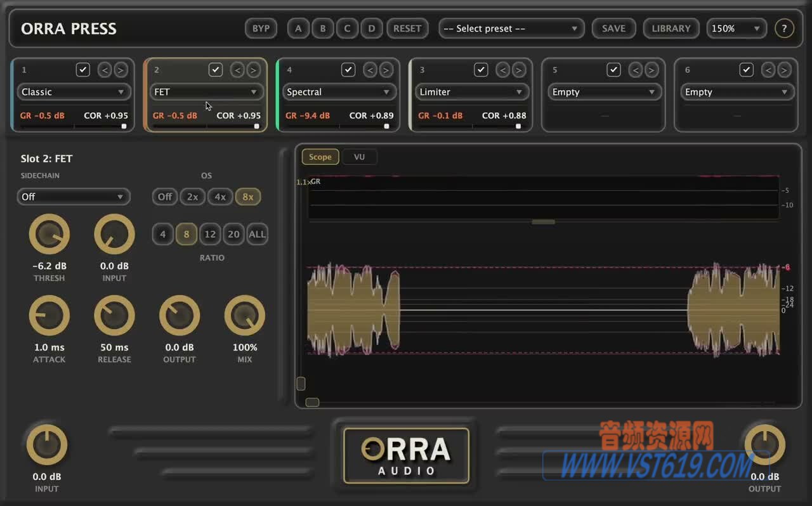Toggle slot 4 Spectral enable checkbox
Screen dimensions: 812x506
348,70
